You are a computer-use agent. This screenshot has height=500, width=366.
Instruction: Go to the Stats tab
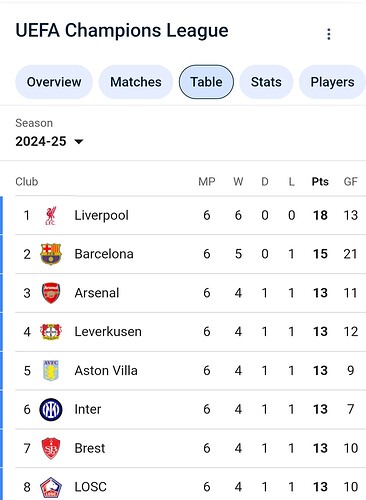[266, 82]
